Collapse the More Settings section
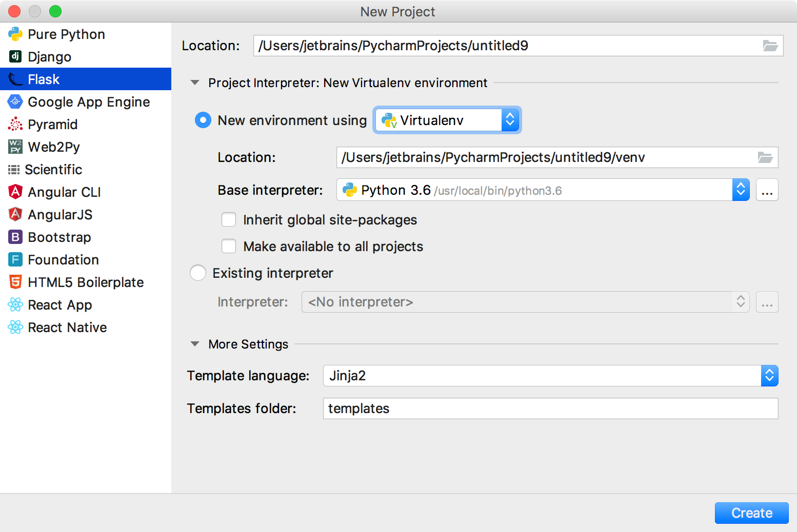This screenshot has height=532, width=797. [195, 344]
